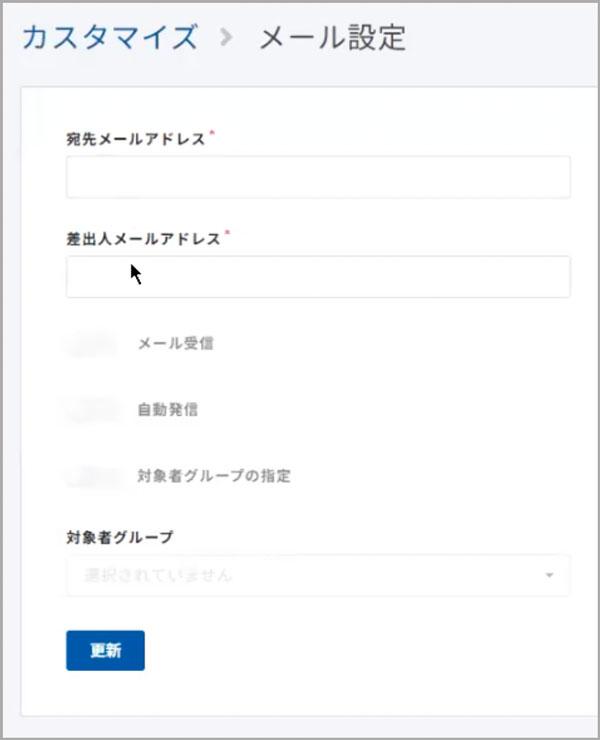600x740 pixels.
Task: Focus the 差出人メールアドレス input field
Action: [318, 277]
